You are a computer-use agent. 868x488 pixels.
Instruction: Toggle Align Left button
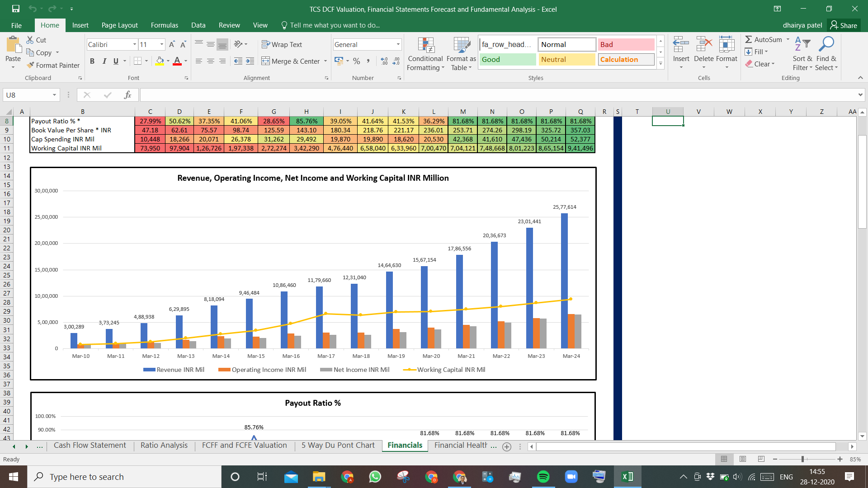pos(198,61)
